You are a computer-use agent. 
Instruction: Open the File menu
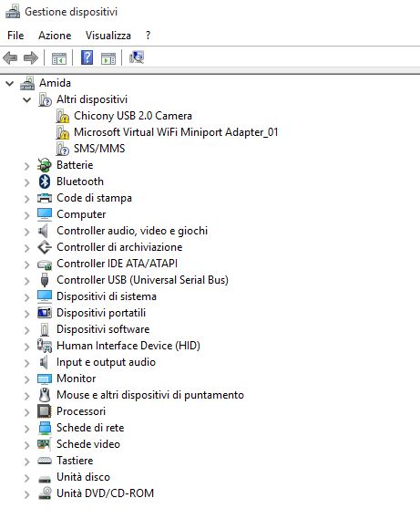(15, 35)
